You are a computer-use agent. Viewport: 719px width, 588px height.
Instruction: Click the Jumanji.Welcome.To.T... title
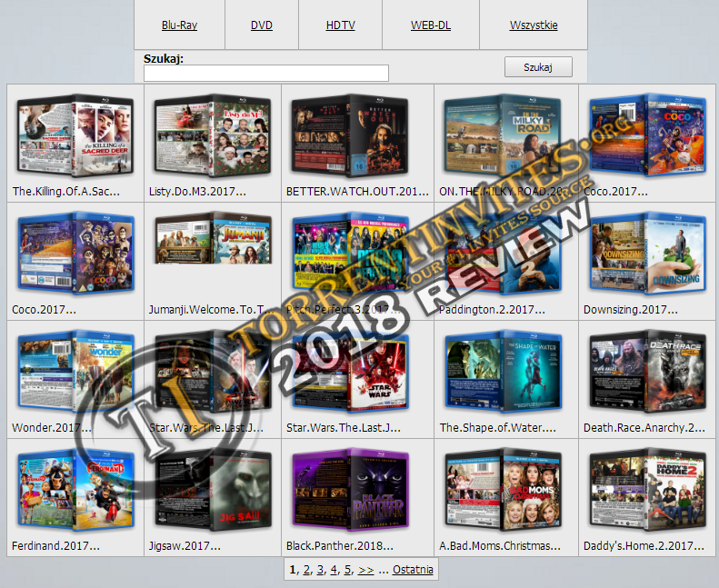[x=212, y=310]
